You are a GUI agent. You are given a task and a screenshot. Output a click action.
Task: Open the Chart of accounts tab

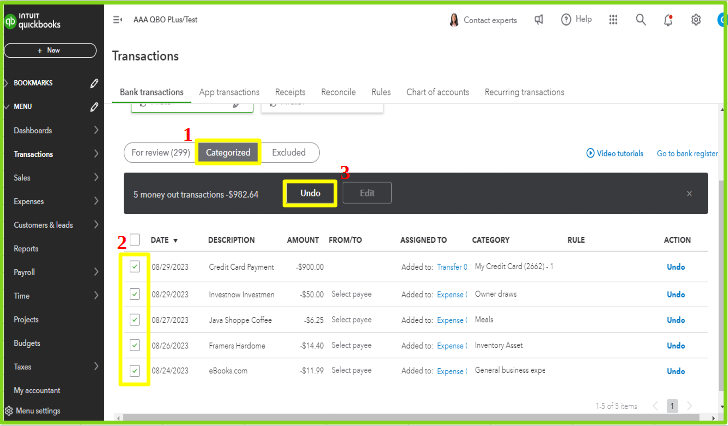[x=437, y=92]
